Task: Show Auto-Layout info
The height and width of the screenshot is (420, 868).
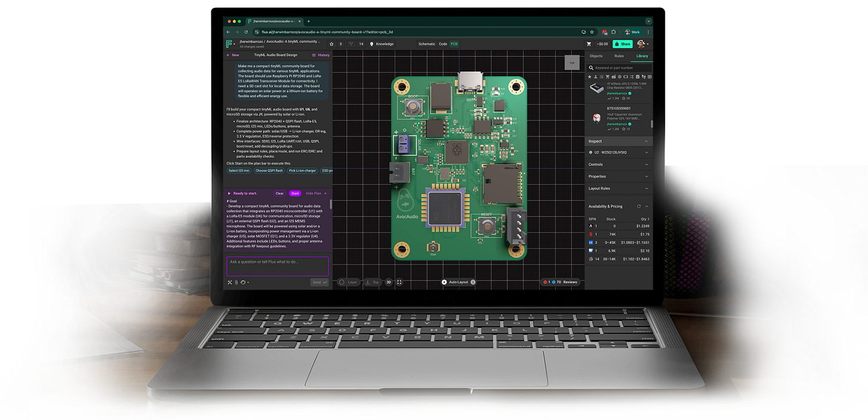Action: pyautogui.click(x=473, y=282)
